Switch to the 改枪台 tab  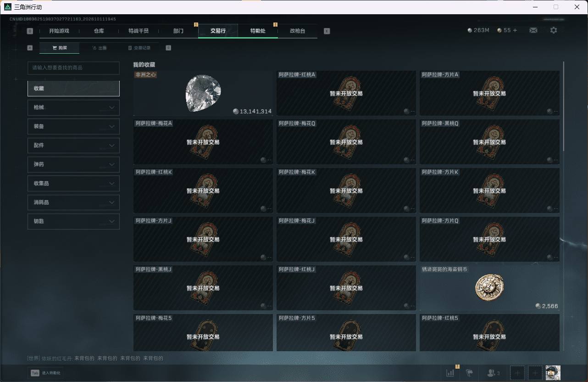click(x=297, y=31)
